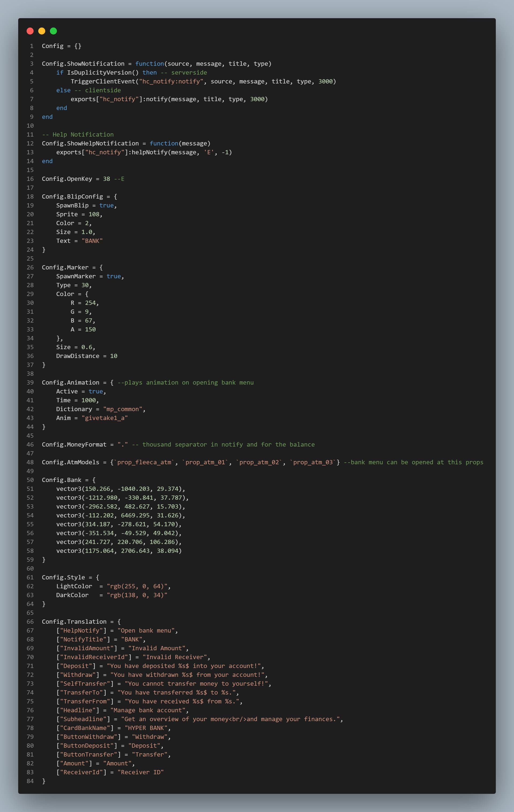Click line number 84 in gutter
The height and width of the screenshot is (812, 514).
[x=30, y=781]
